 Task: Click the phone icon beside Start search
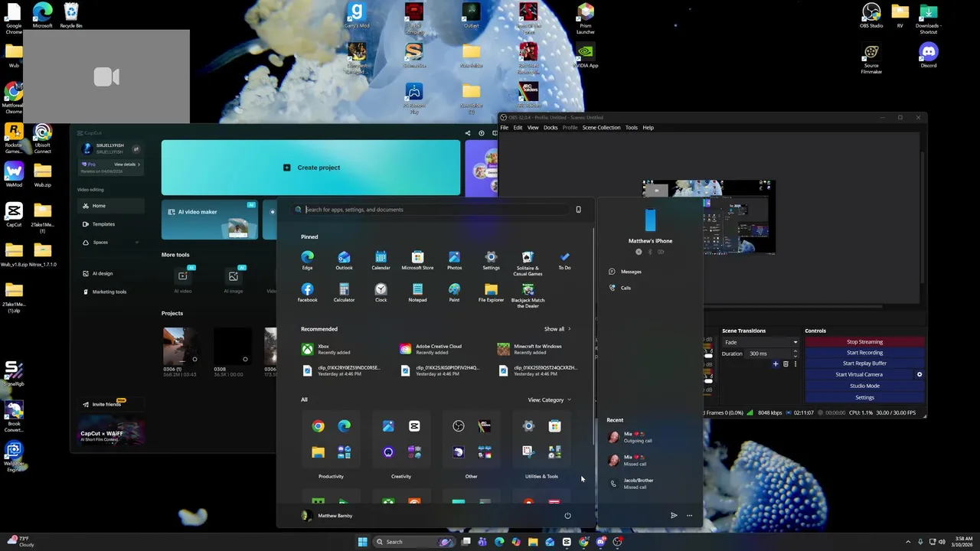tap(578, 209)
